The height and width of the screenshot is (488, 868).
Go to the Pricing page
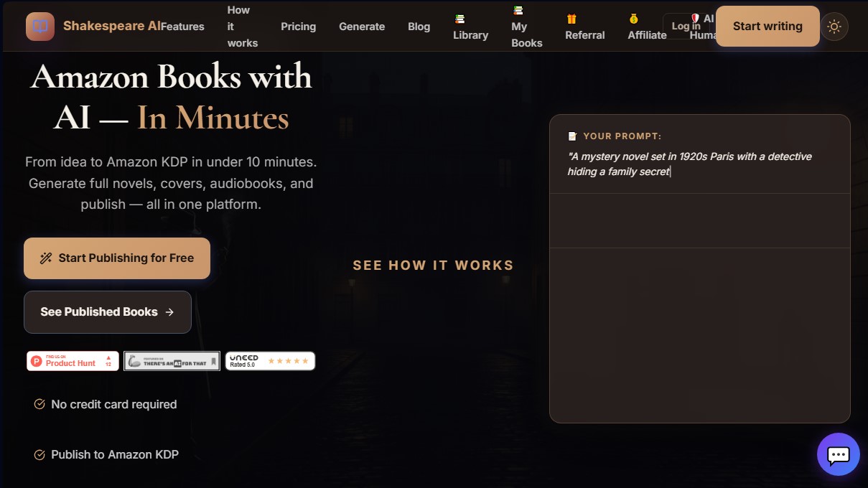click(x=298, y=27)
